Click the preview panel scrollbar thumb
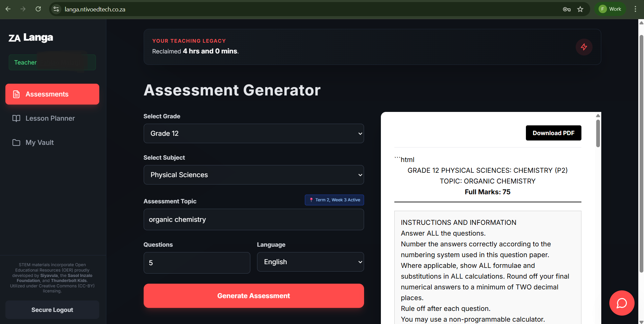Viewport: 644px width, 324px height. coord(598,133)
